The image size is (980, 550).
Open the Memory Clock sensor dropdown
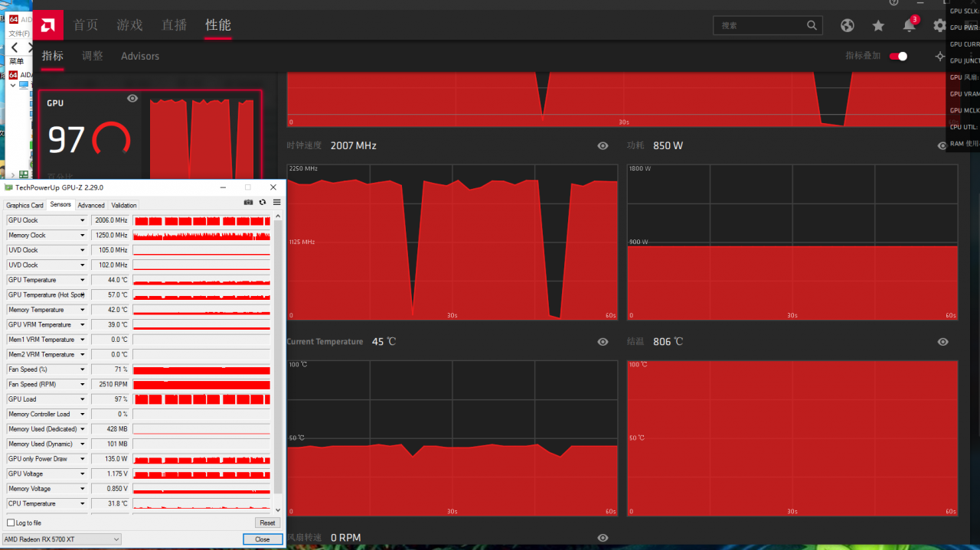tap(83, 235)
